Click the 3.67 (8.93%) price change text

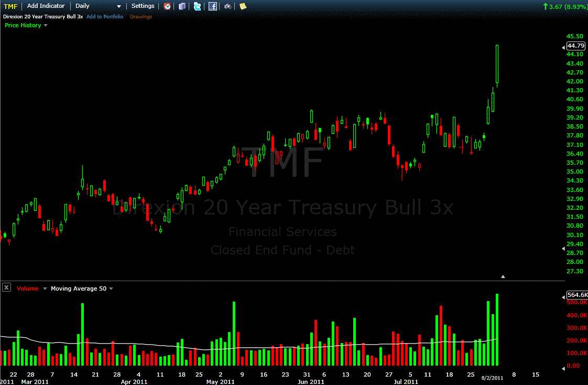568,6
